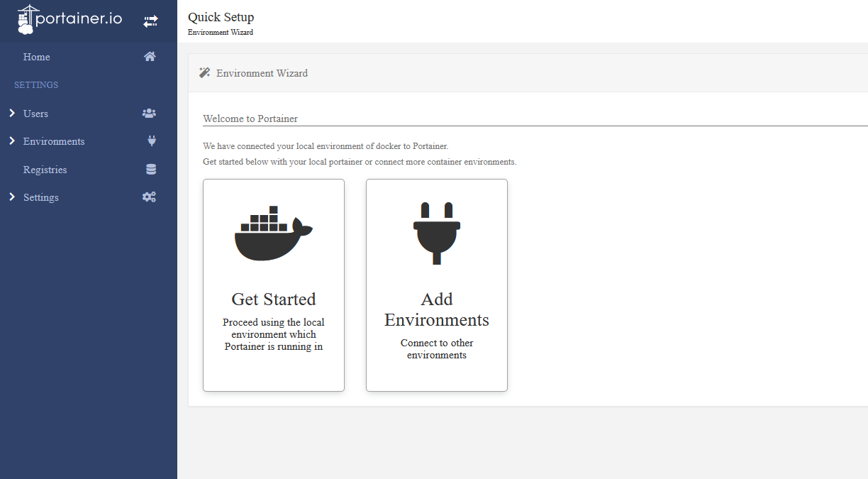
Task: Click the Docker whale icon
Action: coord(273,233)
